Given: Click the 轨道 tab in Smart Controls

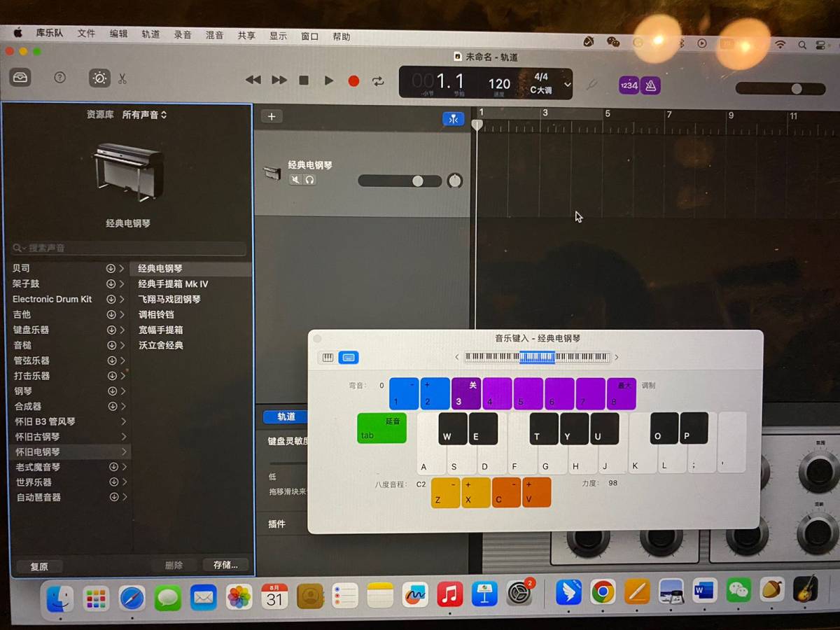Looking at the screenshot, I should pos(286,416).
